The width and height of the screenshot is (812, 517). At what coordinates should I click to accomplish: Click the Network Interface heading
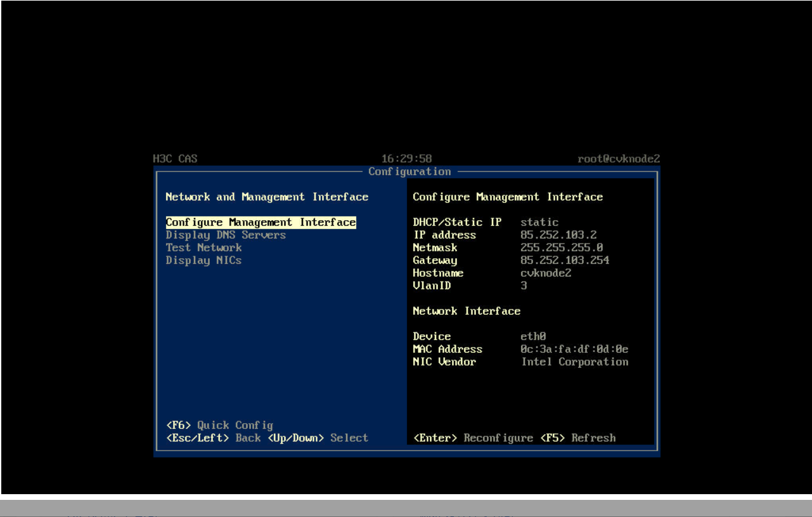pos(467,311)
